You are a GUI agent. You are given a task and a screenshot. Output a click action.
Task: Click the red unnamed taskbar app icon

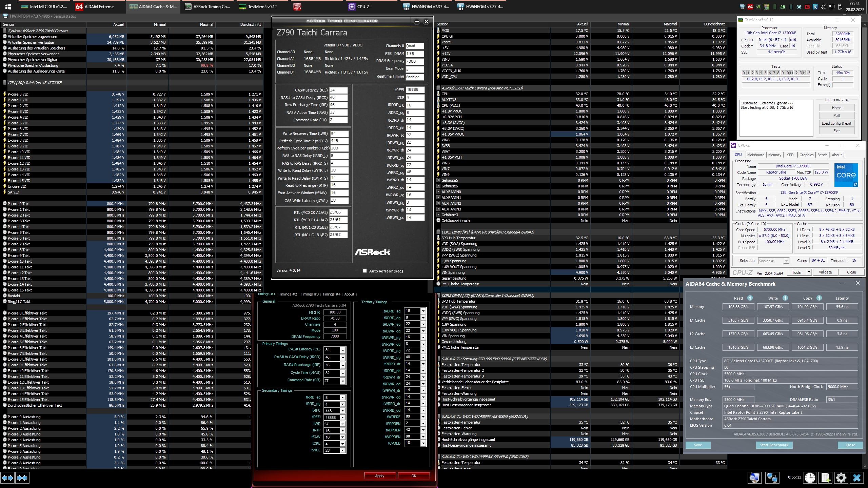(297, 6)
